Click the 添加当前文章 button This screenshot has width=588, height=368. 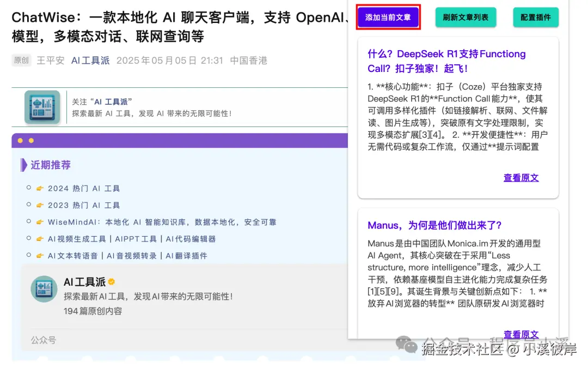(388, 17)
